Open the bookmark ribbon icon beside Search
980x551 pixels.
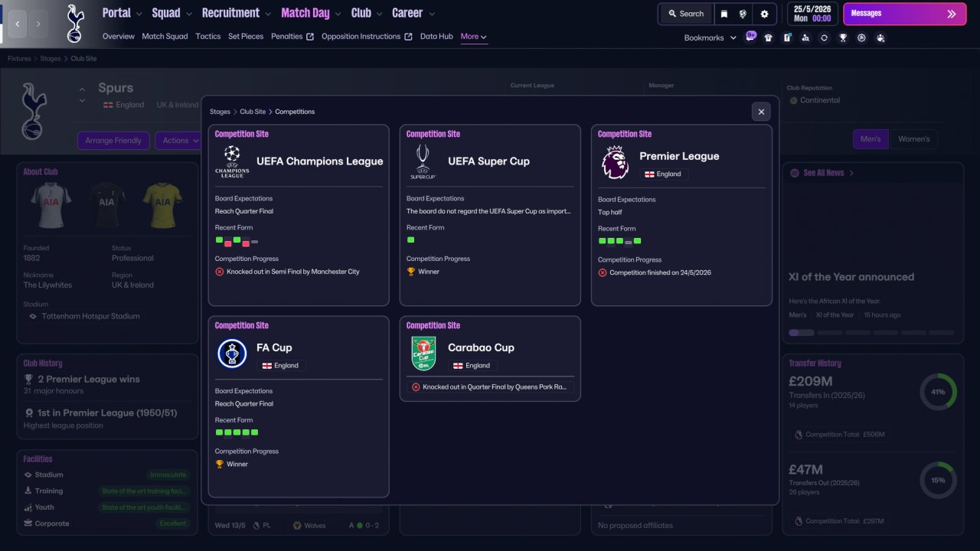724,14
